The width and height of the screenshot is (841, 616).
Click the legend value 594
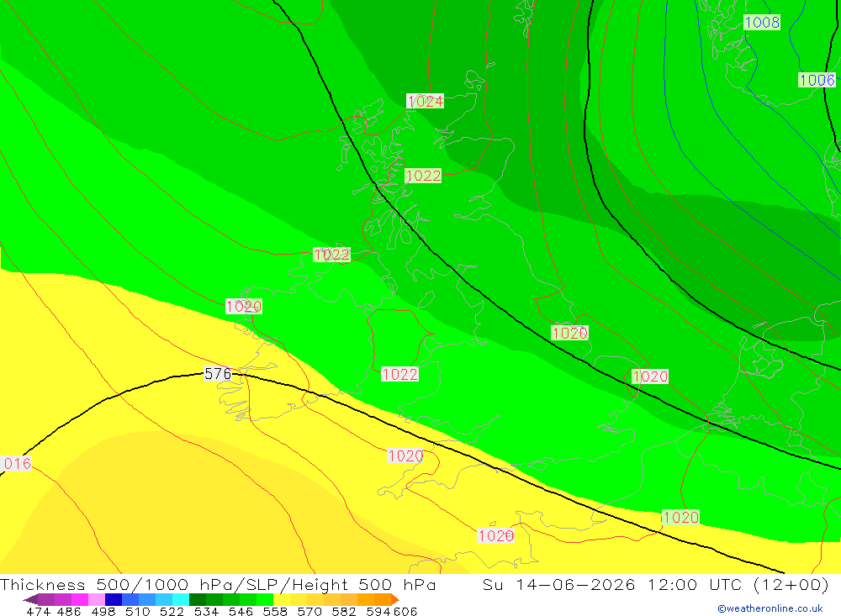pyautogui.click(x=378, y=611)
